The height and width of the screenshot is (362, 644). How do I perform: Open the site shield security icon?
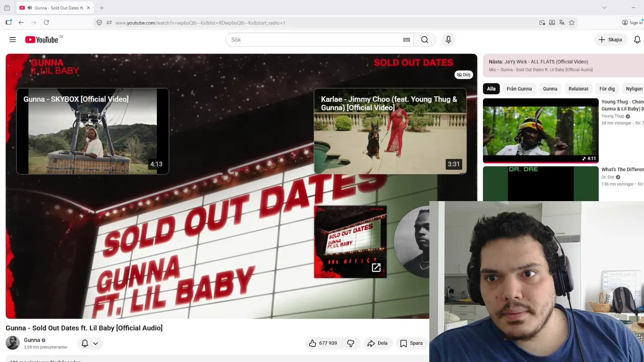click(x=99, y=23)
